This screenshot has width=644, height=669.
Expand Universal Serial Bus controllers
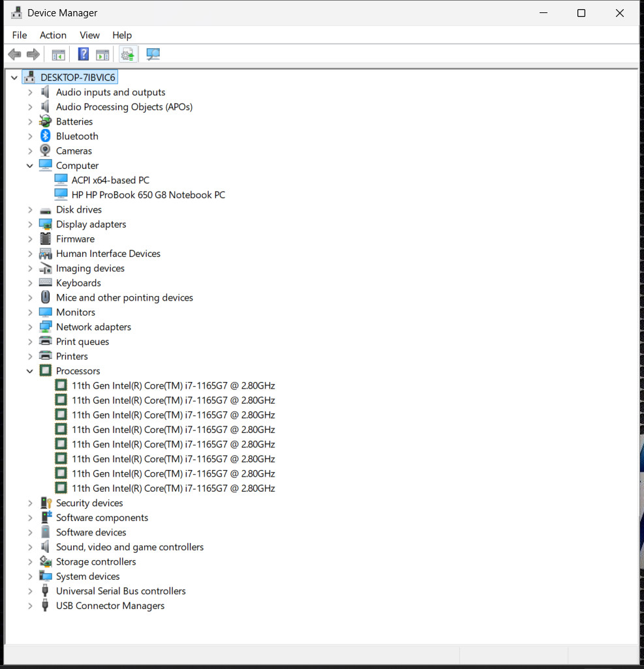click(x=30, y=591)
